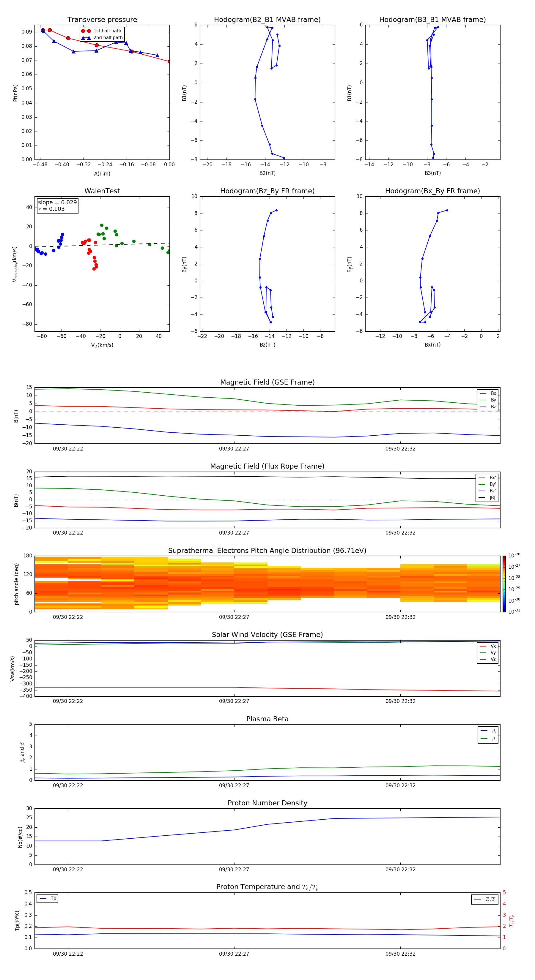Click the 'Hodogram(Bz_By FR frame)' title
The image size is (535, 980).
click(x=267, y=191)
